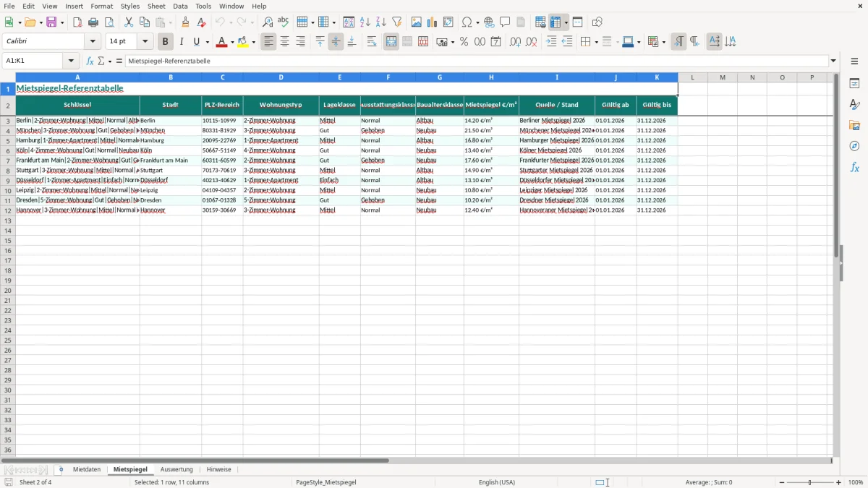Open the Styles menu
Image resolution: width=868 pixels, height=488 pixels.
point(130,6)
